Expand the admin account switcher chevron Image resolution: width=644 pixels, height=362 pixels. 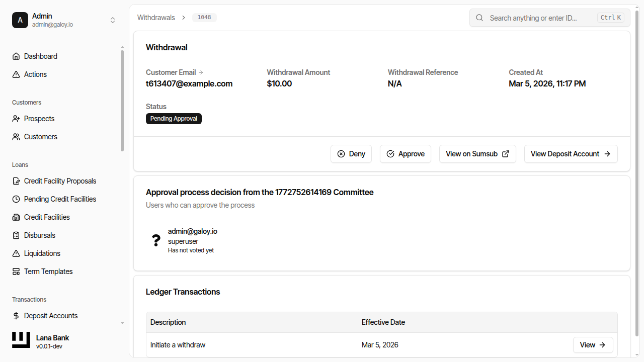point(113,20)
